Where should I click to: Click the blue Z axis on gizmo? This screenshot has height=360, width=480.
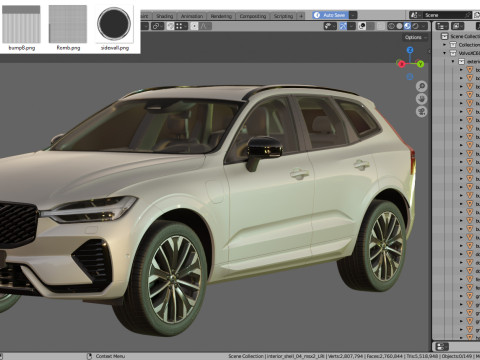410,50
